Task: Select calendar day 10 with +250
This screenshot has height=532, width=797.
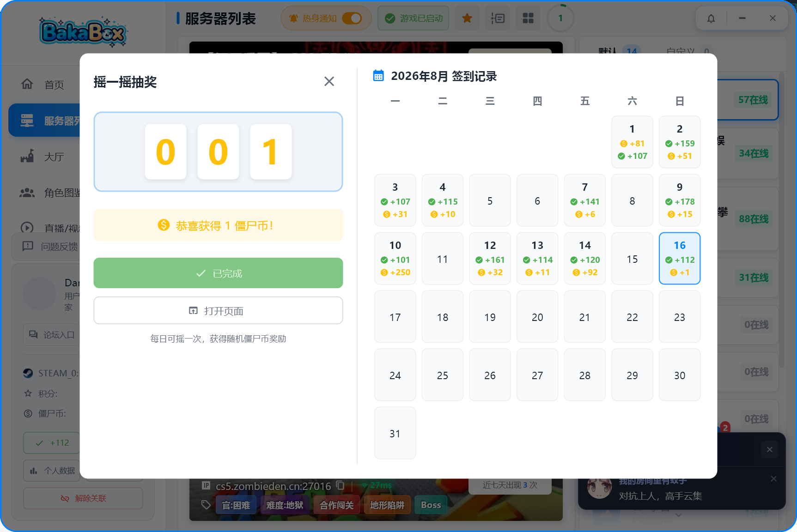Action: coord(395,259)
